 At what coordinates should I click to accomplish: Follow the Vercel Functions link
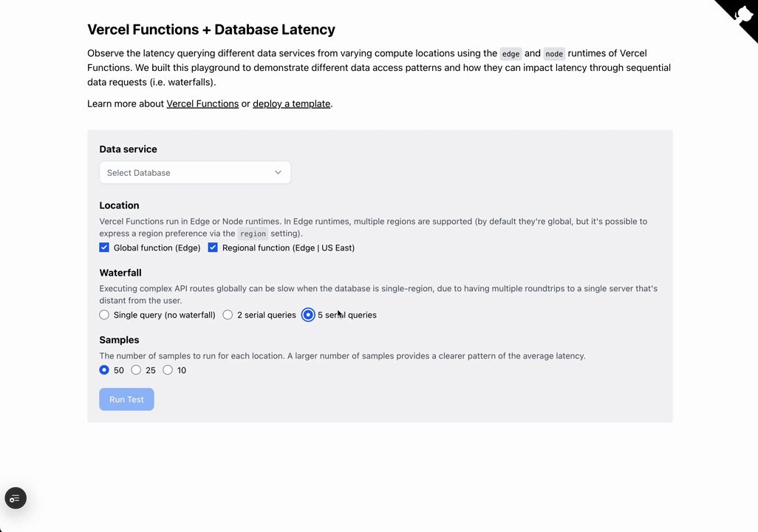(x=202, y=103)
